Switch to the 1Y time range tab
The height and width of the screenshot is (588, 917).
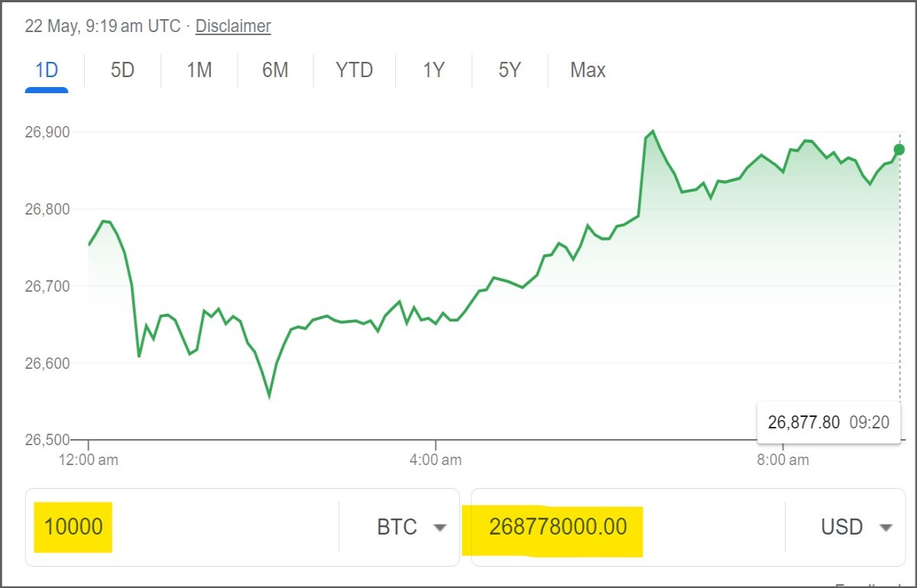point(433,70)
